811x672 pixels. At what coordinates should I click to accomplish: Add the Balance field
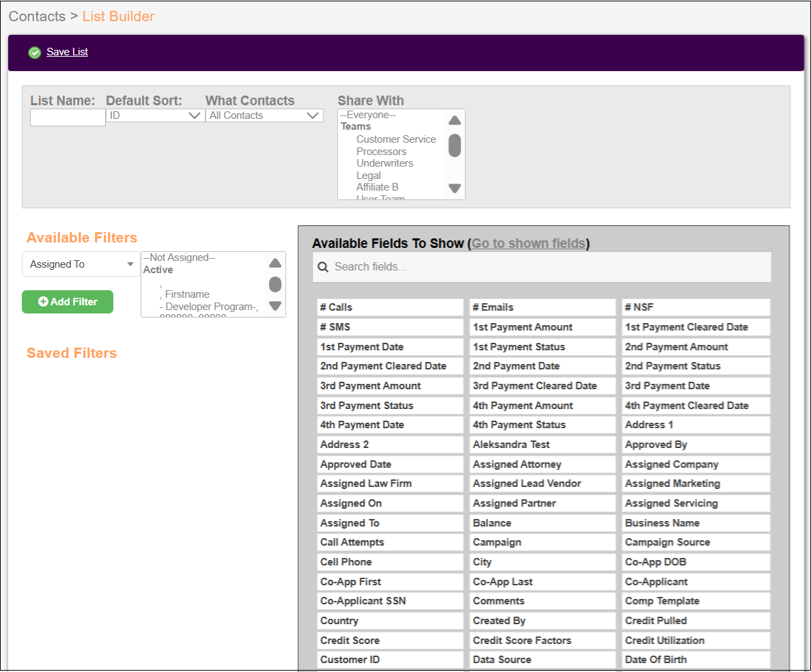pos(543,523)
